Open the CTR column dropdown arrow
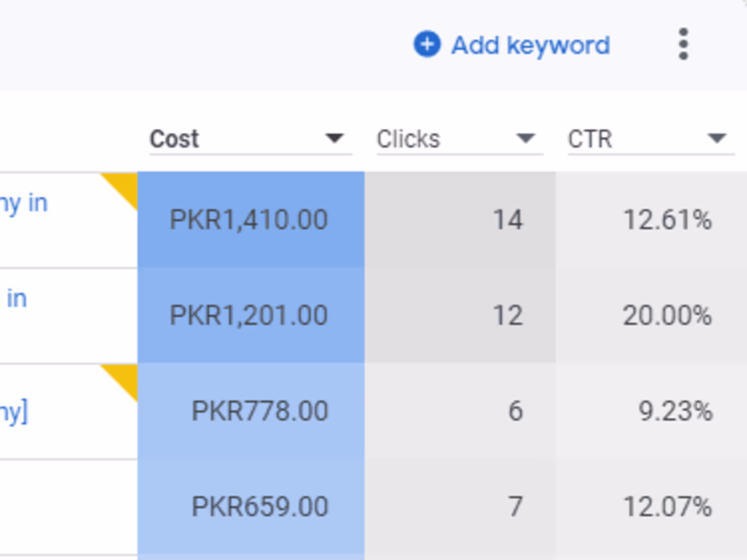 tap(717, 138)
